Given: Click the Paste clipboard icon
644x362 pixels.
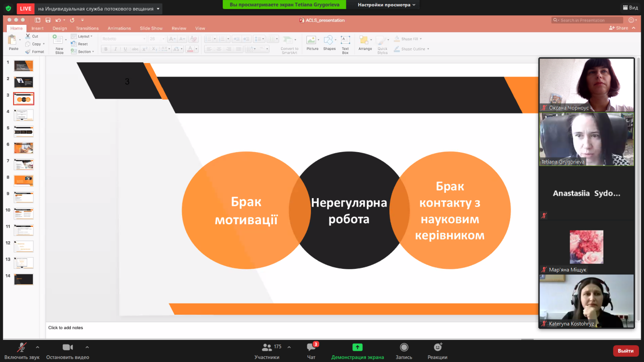Looking at the screenshot, I should click(x=13, y=41).
